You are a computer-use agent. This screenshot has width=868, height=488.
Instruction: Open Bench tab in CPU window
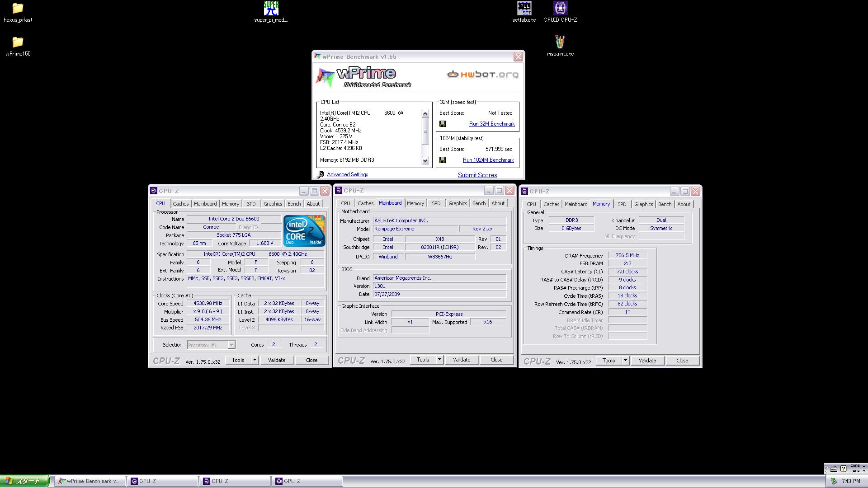(x=294, y=204)
